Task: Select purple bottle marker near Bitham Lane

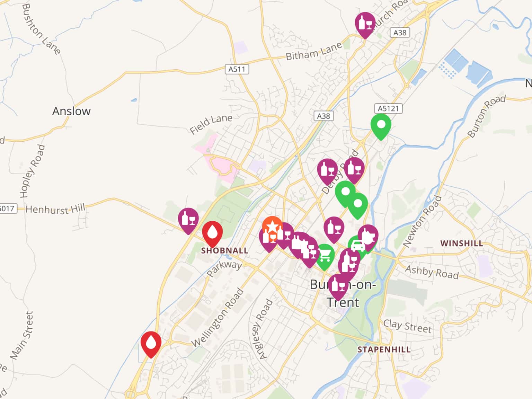Action: coord(365,24)
